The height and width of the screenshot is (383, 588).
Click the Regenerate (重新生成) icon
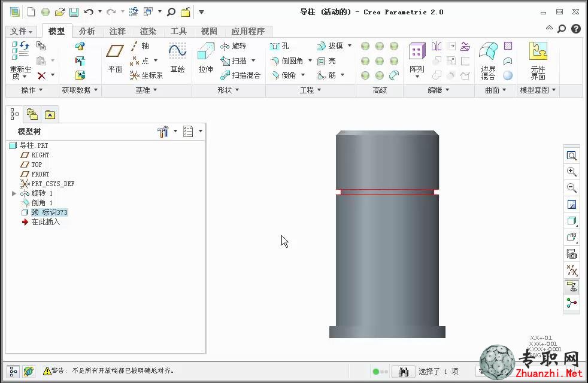20,51
